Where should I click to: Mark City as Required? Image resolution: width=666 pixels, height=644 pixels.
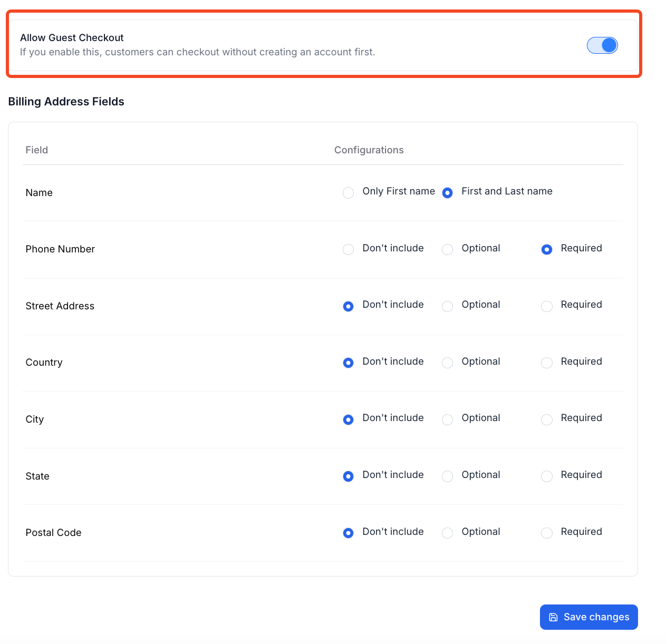click(547, 419)
